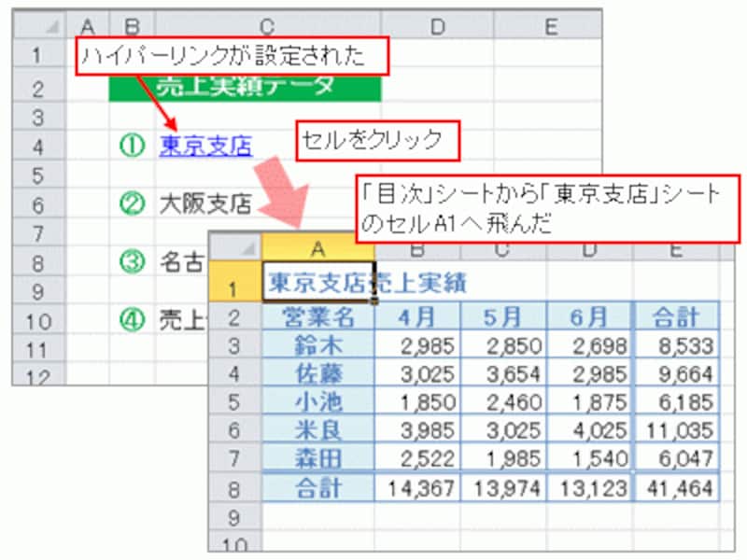Screen dimensions: 747x560
Task: Click the circled number ① cell
Action: [132, 146]
